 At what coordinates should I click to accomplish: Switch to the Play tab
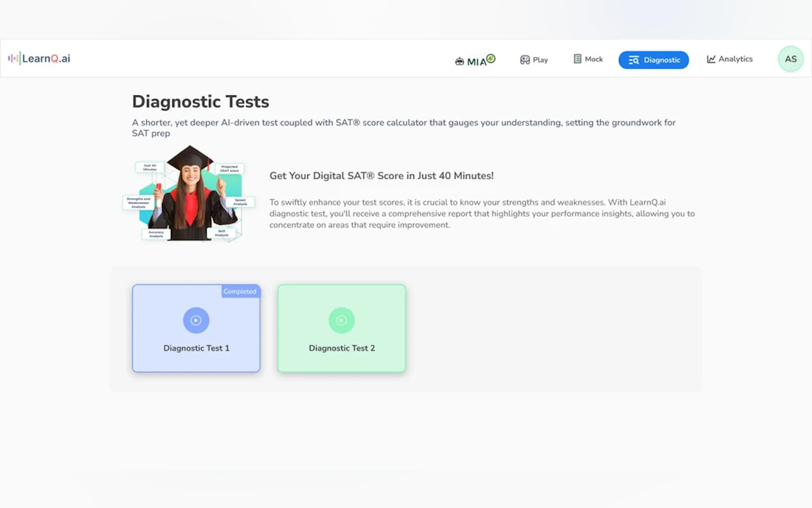(540, 60)
